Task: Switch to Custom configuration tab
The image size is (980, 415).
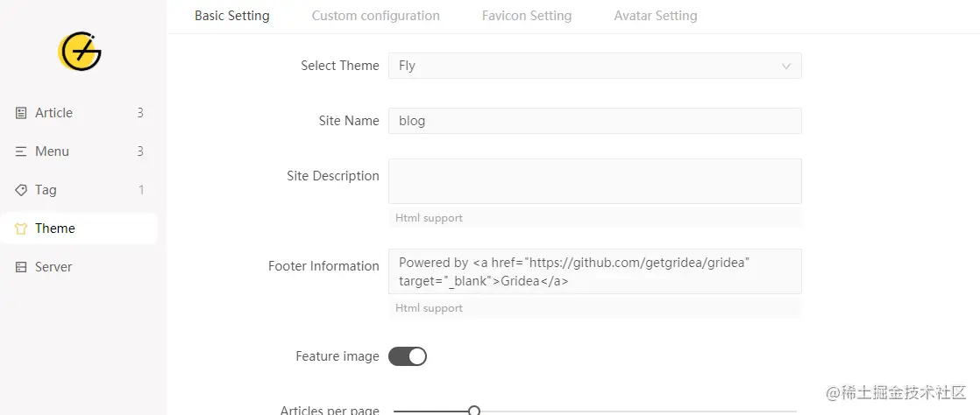Action: 376,16
